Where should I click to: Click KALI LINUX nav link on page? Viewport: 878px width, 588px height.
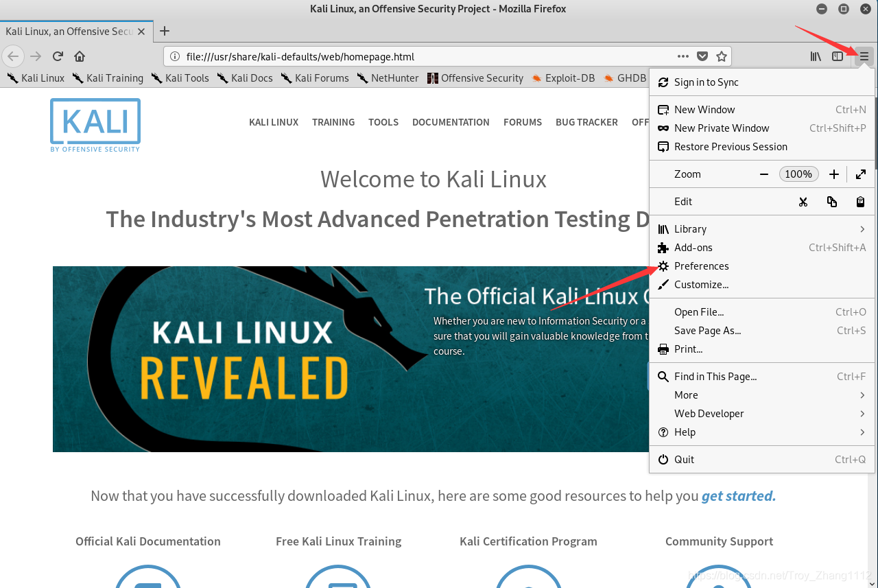[x=274, y=122]
